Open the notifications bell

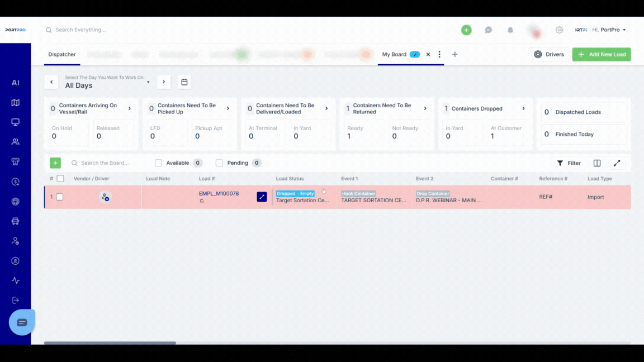pos(510,30)
